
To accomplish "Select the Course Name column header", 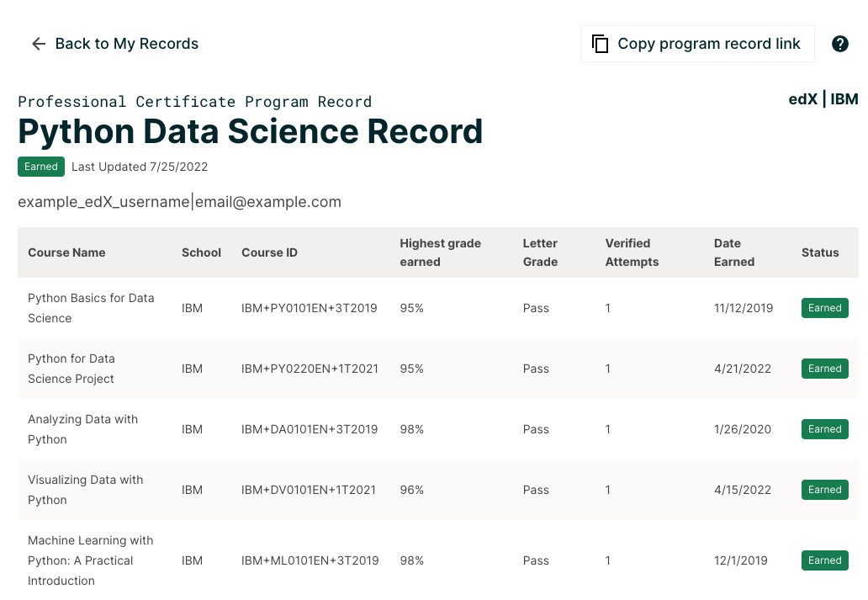I will tap(66, 252).
